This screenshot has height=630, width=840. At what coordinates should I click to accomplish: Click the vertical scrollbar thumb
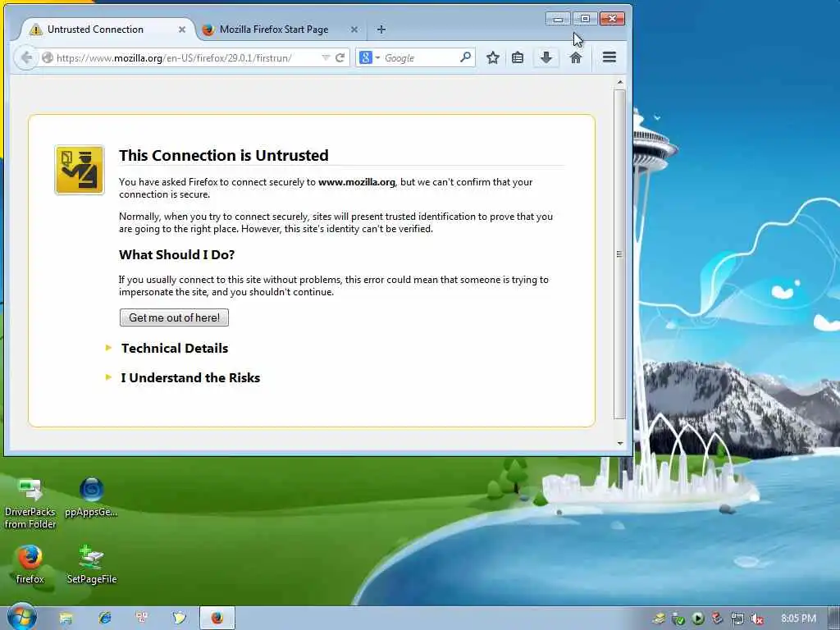[620, 254]
